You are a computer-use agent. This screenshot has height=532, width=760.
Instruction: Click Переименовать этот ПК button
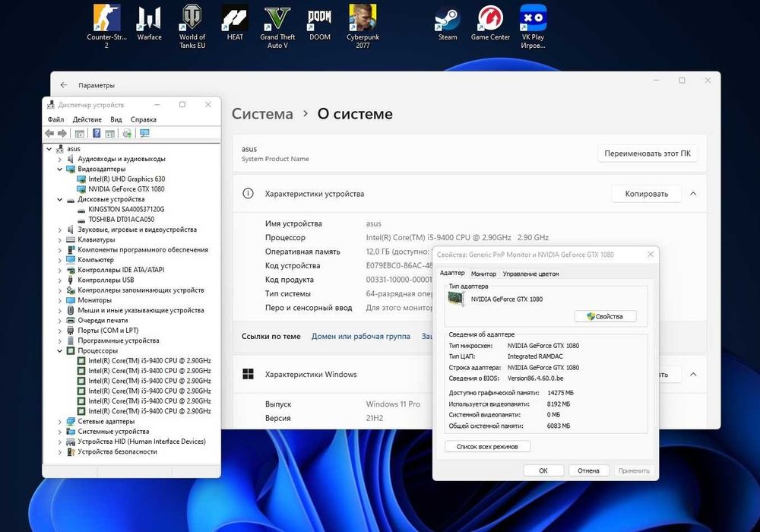pyautogui.click(x=648, y=153)
